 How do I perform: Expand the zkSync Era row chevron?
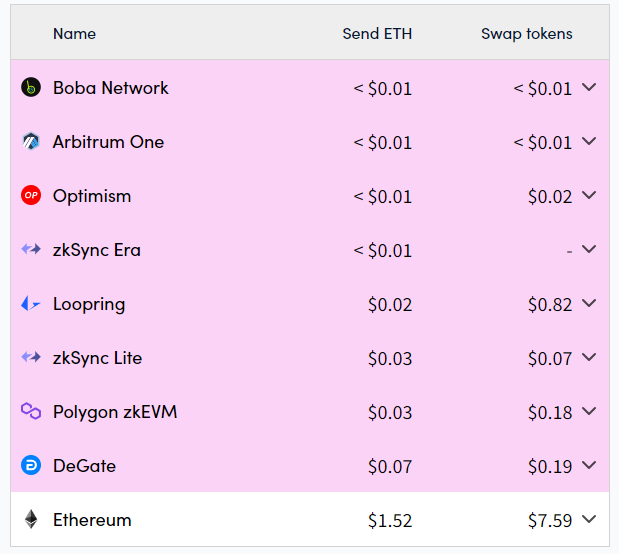589,249
